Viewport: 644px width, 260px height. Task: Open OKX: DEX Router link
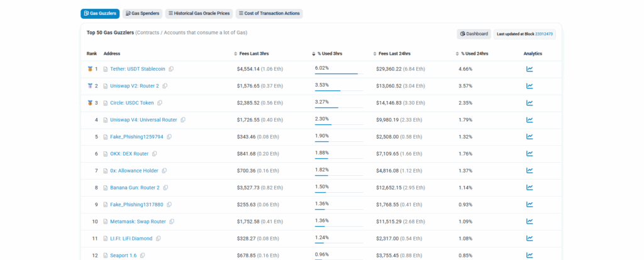coord(130,154)
